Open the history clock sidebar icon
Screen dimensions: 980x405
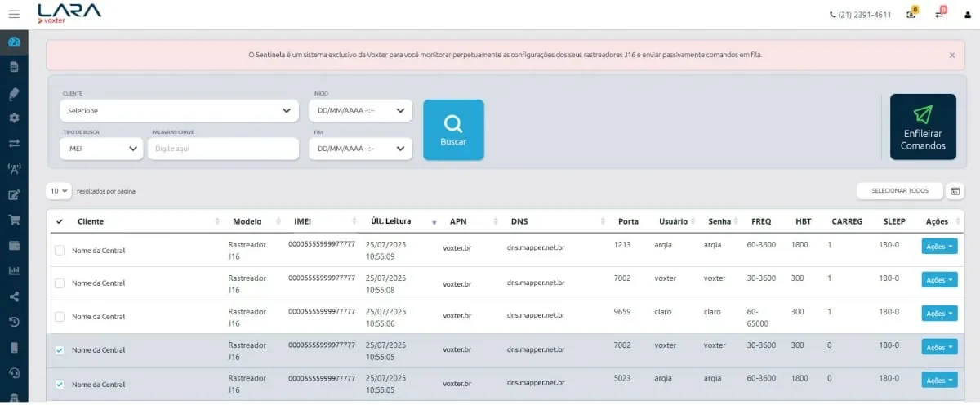pyautogui.click(x=14, y=322)
